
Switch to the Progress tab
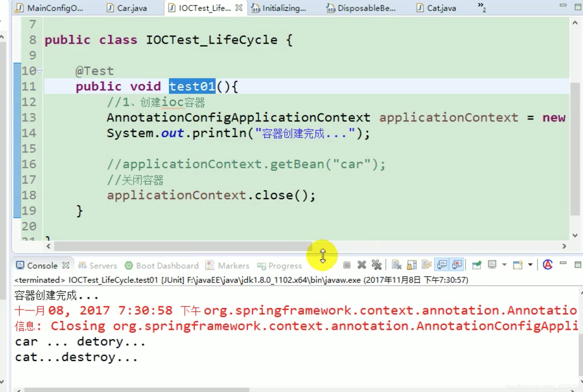[x=280, y=266]
